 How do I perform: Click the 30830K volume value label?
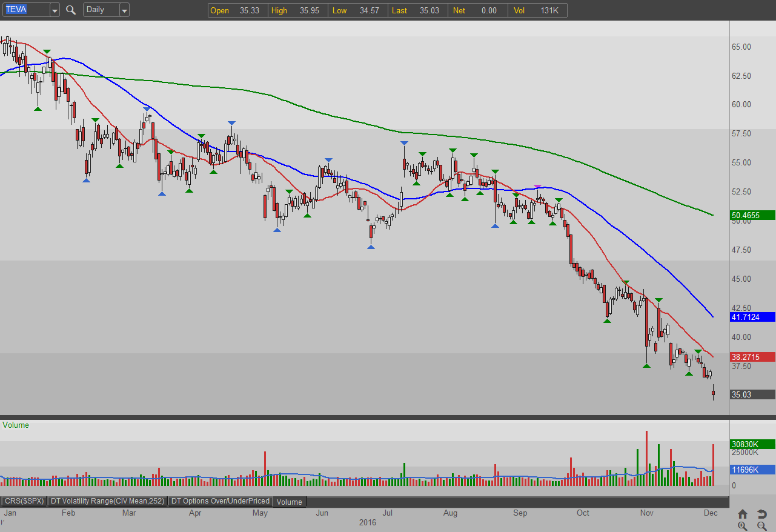tap(753, 444)
